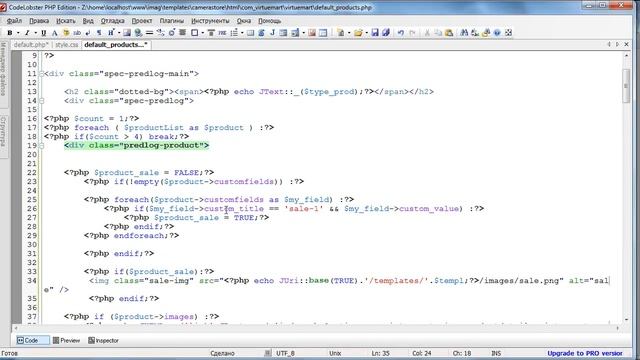Open help with the blue question icon
Viewport: 640px width, 360px height.
497,33
